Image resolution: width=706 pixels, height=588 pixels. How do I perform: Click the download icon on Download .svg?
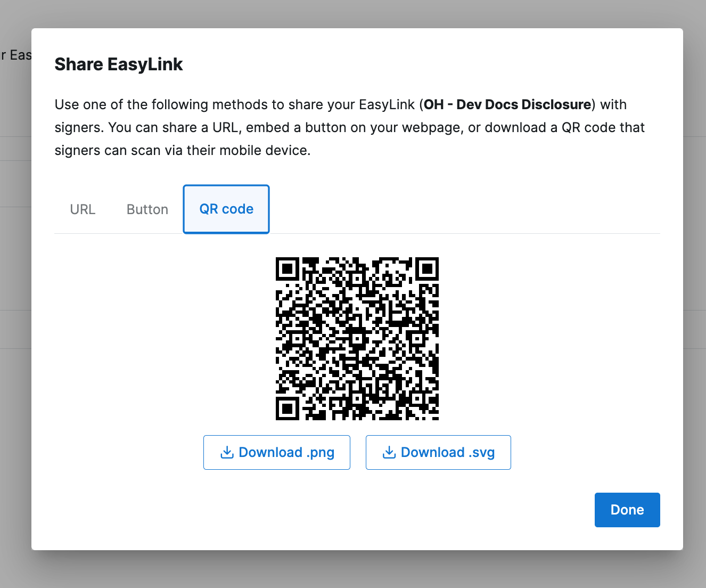(389, 452)
